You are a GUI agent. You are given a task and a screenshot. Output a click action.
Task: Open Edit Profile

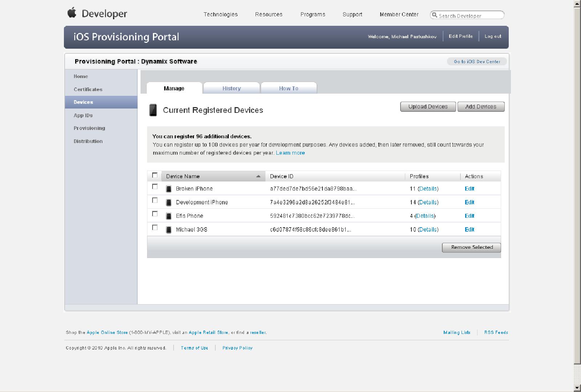[x=460, y=36]
